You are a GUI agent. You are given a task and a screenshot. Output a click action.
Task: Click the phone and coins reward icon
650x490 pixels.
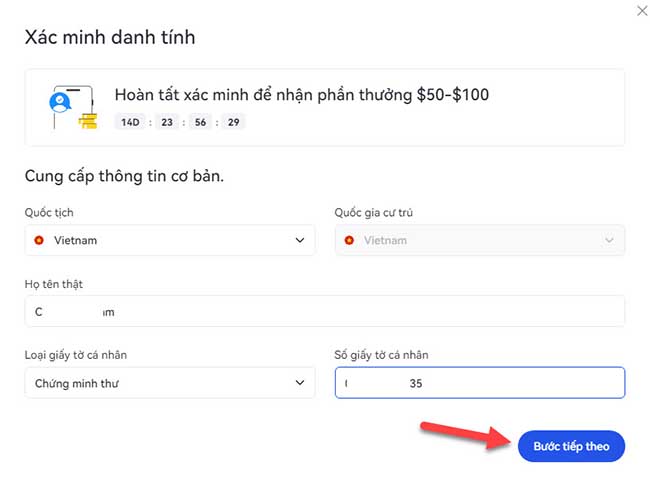click(x=73, y=107)
